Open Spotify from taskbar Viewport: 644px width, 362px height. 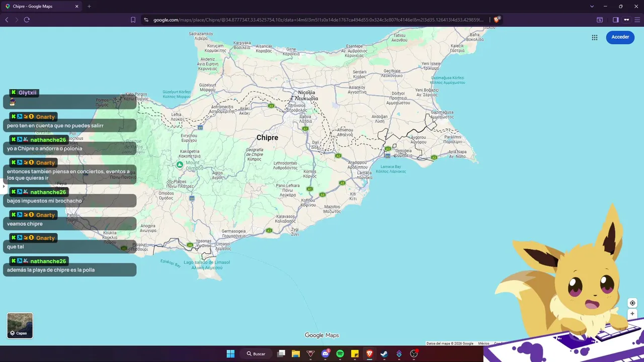(340, 353)
